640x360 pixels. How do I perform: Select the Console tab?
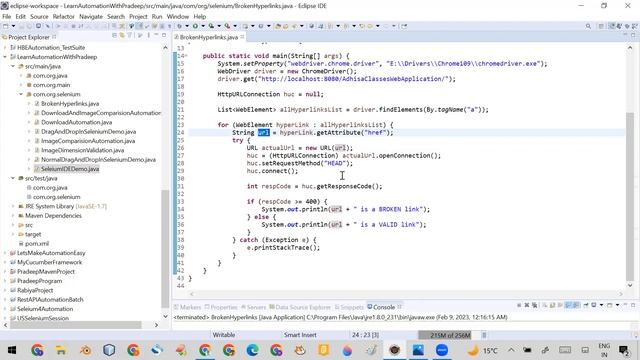pyautogui.click(x=384, y=307)
